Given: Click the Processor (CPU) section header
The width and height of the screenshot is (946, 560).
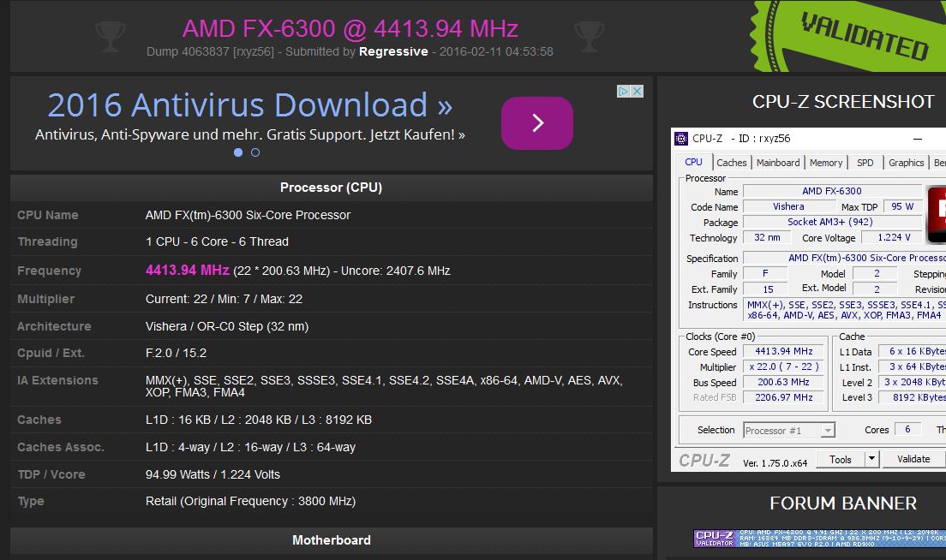Looking at the screenshot, I should [332, 188].
